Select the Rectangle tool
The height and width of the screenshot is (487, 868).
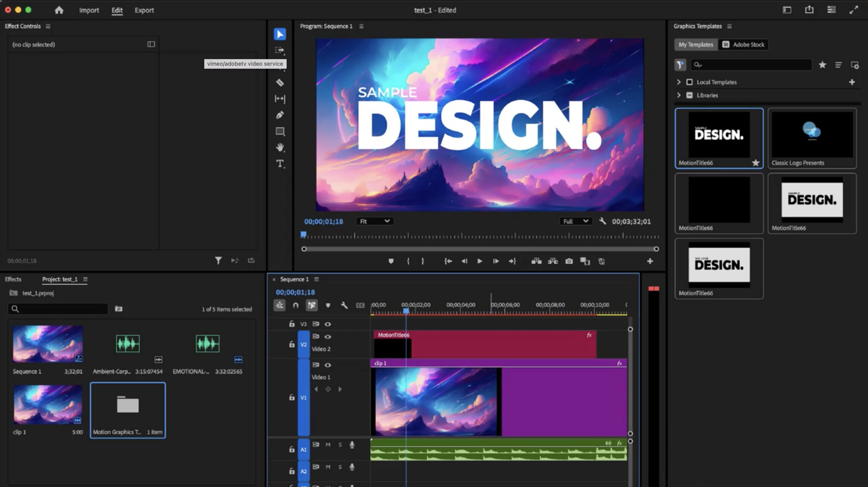point(280,131)
